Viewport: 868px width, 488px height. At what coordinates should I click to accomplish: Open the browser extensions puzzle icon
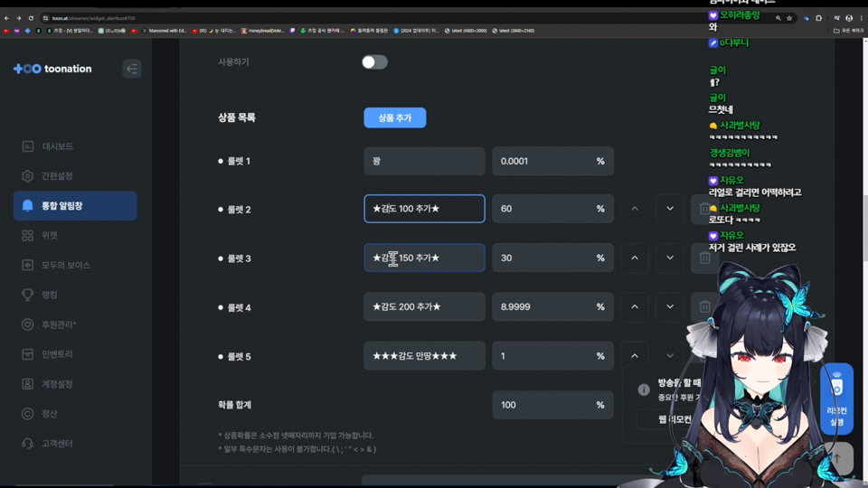coord(819,18)
